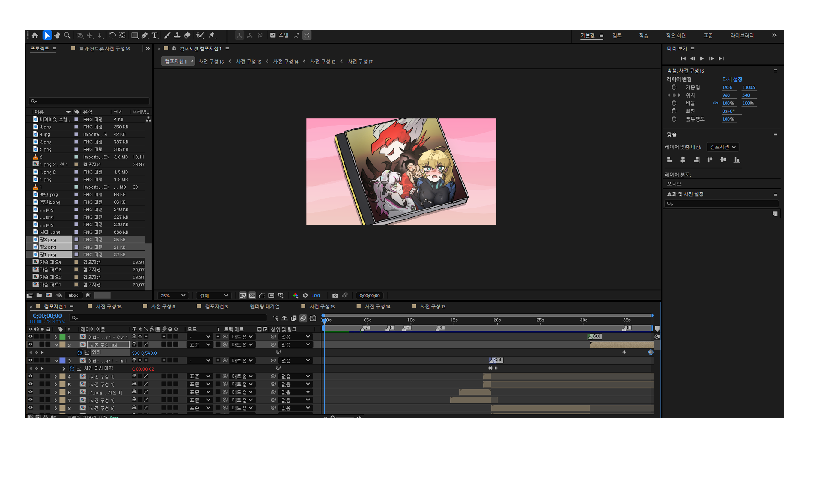
Task: Select the Eraser tool
Action: tap(187, 36)
